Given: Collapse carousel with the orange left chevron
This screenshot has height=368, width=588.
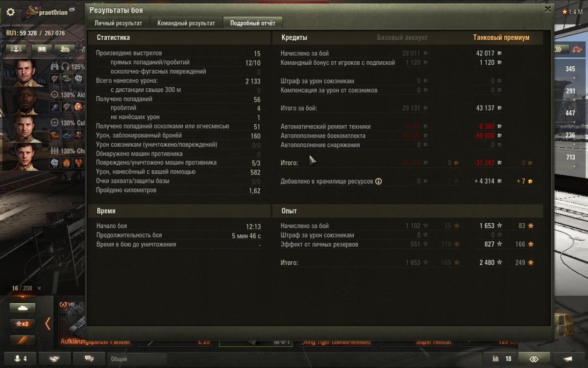Looking at the screenshot, I should [x=48, y=323].
